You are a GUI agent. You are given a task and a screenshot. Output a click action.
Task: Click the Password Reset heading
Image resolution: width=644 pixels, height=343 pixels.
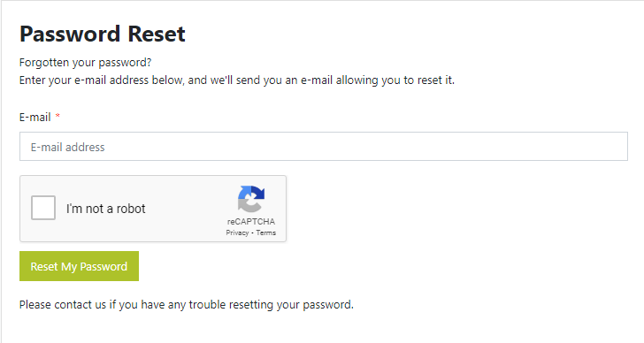[x=103, y=34]
